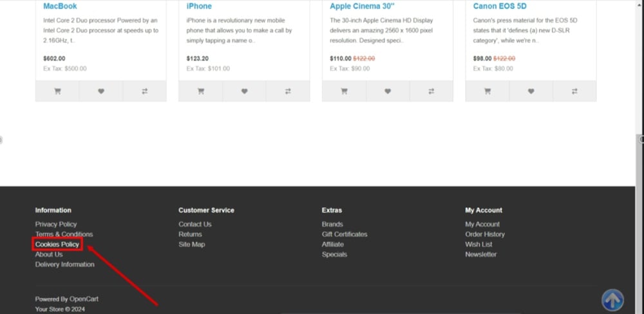Open Brands link under Extras
The image size is (644, 314).
(332, 224)
